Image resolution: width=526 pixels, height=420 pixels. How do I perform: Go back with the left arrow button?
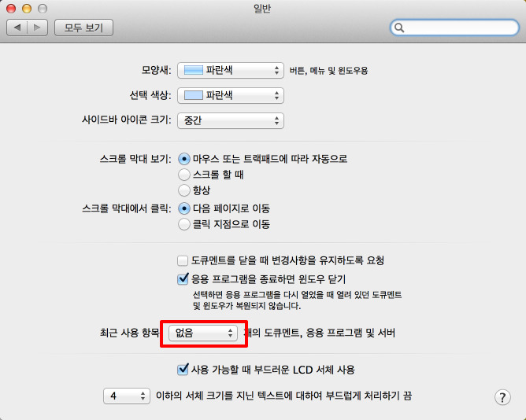tap(17, 28)
